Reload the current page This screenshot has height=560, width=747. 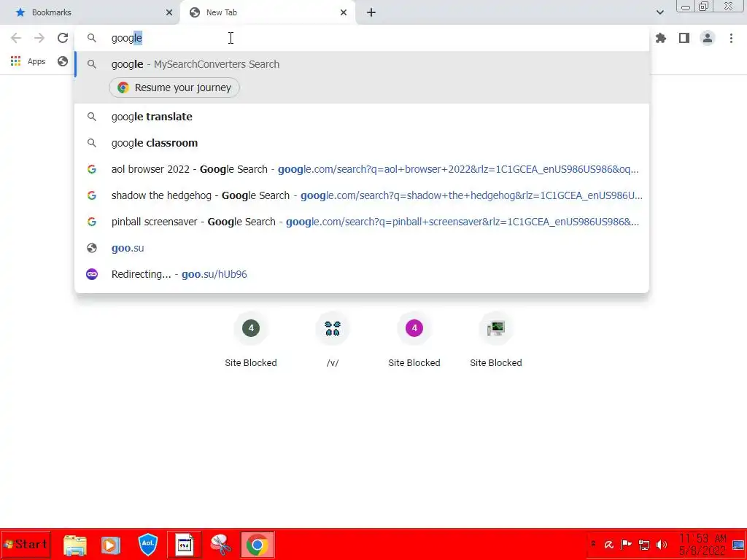click(63, 38)
